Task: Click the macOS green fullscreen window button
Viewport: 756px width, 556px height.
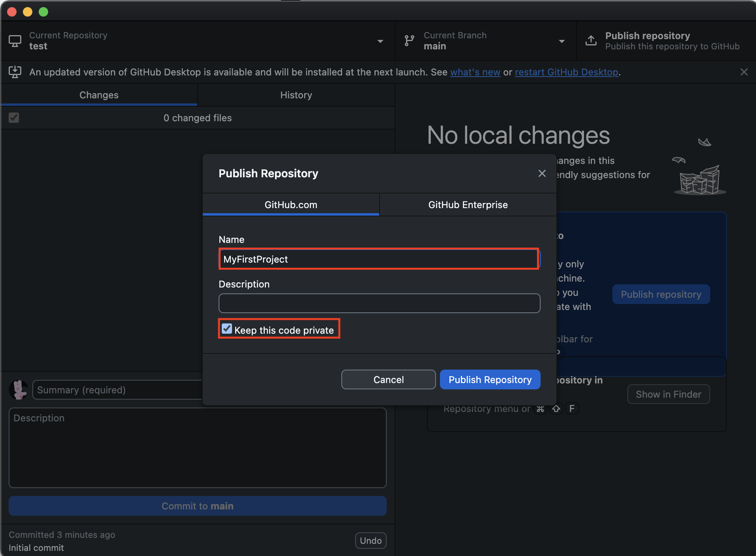Action: pyautogui.click(x=43, y=12)
